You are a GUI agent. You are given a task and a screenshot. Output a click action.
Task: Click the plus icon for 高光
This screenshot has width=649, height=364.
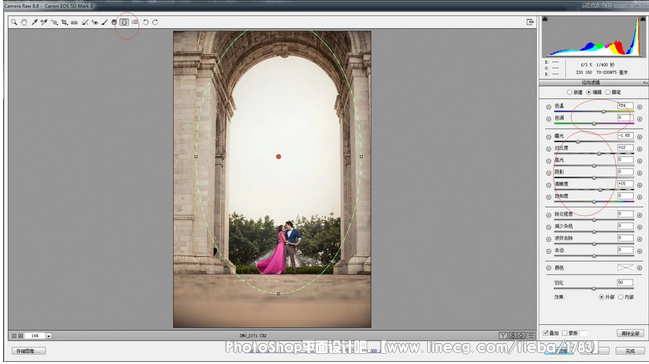(639, 161)
